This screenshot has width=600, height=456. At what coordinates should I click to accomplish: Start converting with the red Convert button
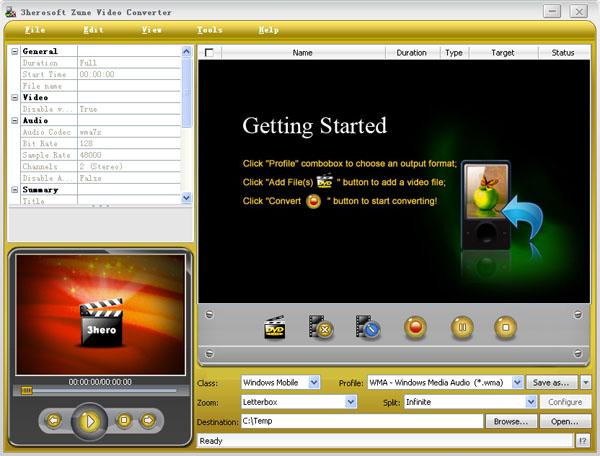(x=415, y=327)
